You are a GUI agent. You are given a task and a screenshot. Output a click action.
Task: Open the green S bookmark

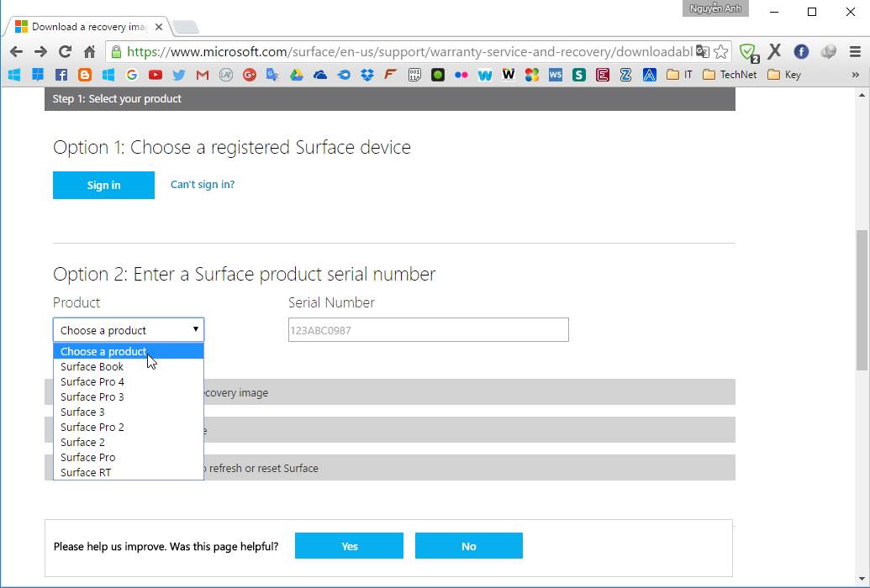coord(579,75)
